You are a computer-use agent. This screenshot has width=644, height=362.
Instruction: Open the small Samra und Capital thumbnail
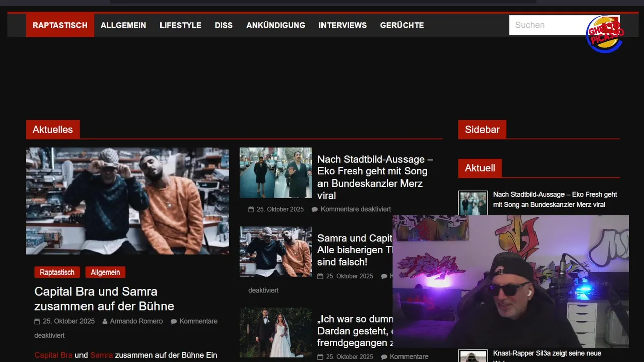point(276,251)
